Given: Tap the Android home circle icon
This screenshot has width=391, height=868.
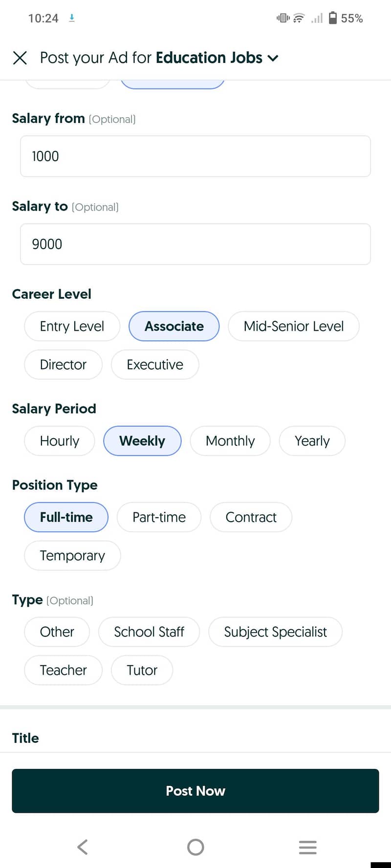Looking at the screenshot, I should click(195, 847).
